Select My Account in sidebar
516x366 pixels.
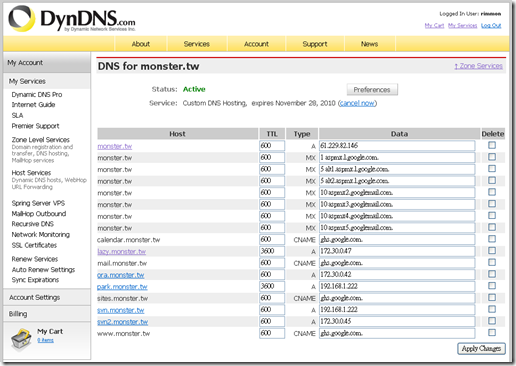click(47, 63)
